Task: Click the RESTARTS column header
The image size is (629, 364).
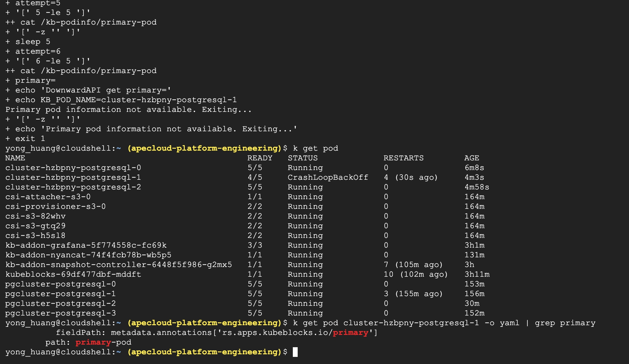Action: (x=403, y=158)
